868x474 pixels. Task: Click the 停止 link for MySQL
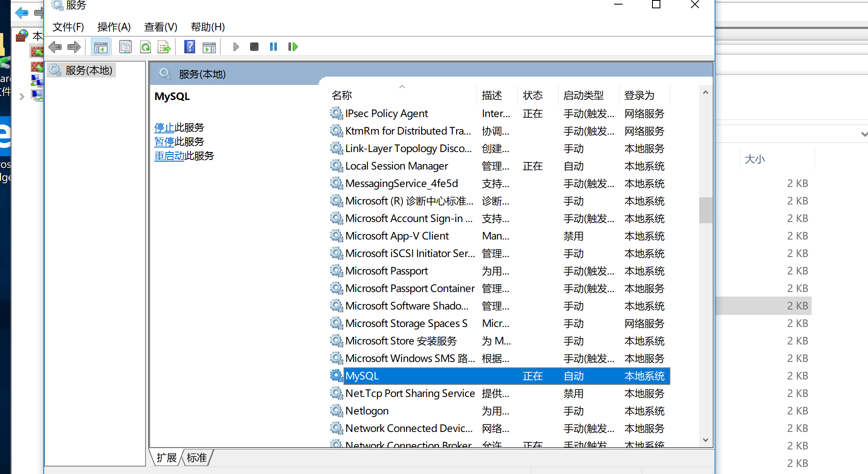tap(164, 127)
